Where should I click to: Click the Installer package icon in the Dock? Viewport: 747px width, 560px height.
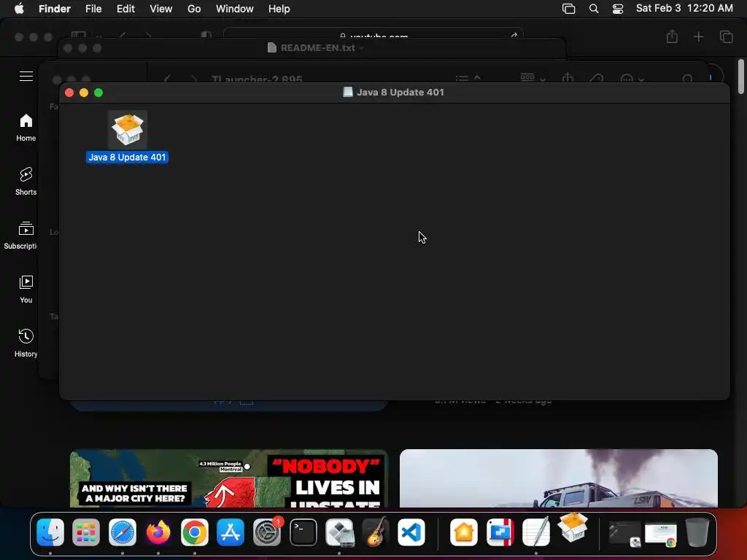tap(572, 528)
